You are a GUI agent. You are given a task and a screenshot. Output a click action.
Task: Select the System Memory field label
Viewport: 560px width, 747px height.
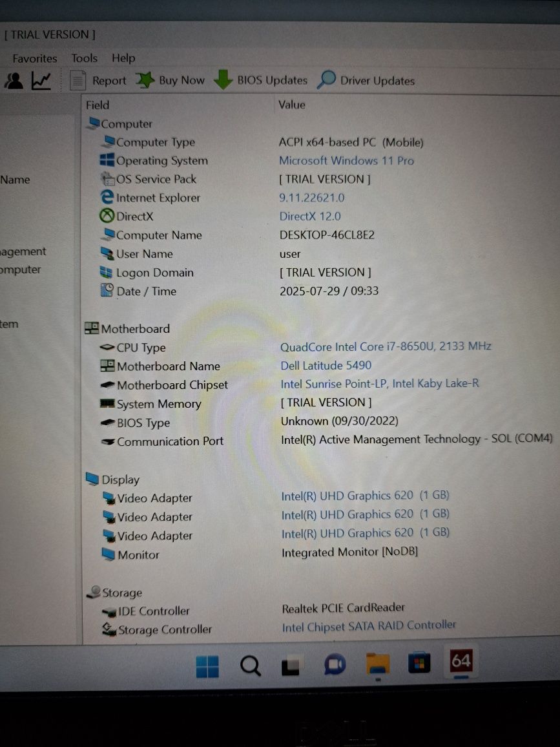(159, 404)
